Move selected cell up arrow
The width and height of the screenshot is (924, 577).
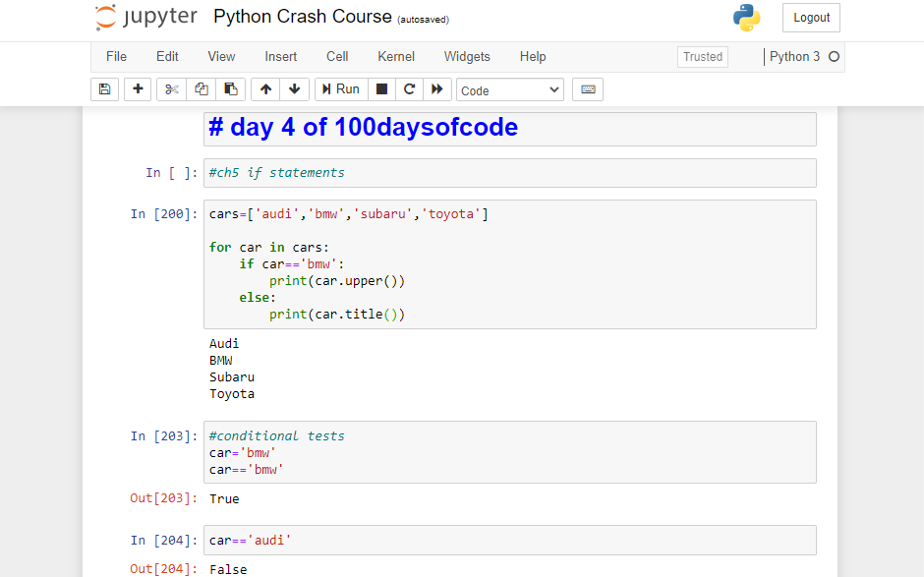(x=265, y=89)
